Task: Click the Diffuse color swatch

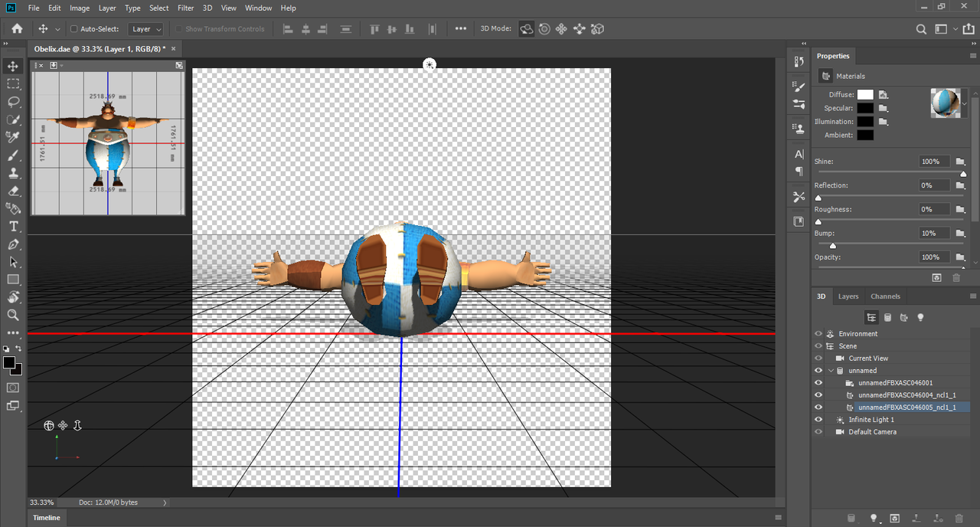Action: point(865,94)
